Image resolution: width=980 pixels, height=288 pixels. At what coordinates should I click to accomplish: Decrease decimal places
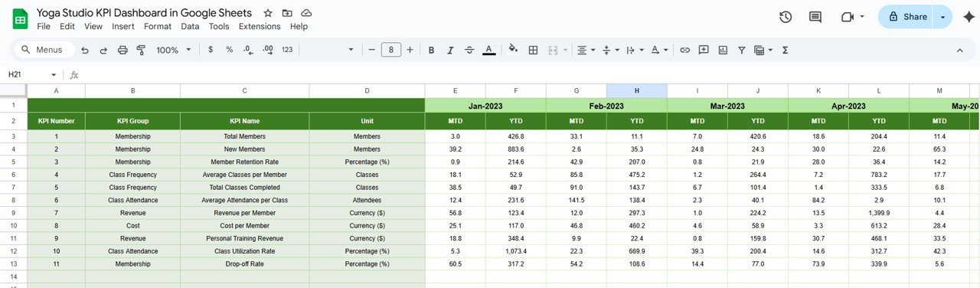click(248, 50)
